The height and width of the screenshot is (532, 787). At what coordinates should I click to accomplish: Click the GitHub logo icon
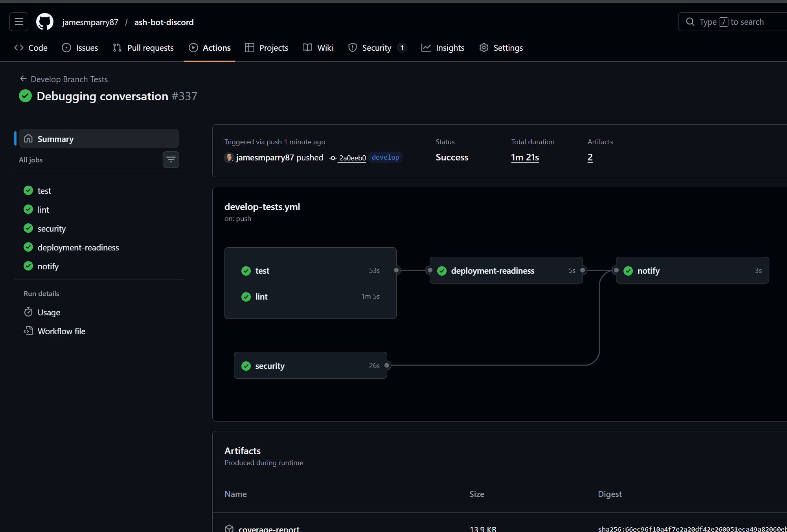(x=45, y=22)
